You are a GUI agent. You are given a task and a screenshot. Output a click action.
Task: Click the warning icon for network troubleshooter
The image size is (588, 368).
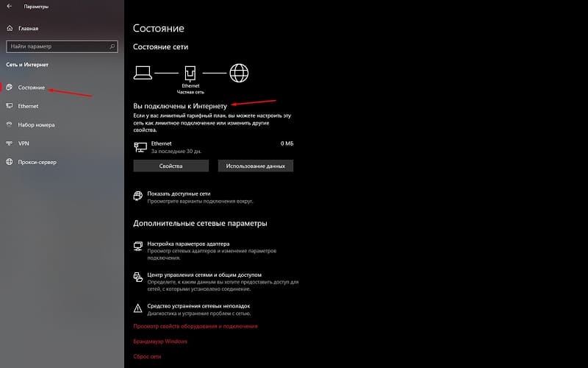[137, 308]
